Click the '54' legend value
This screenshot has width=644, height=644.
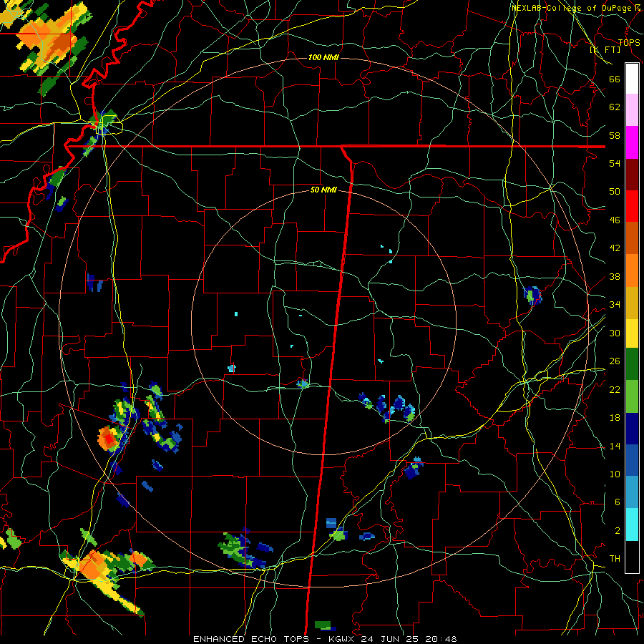click(x=615, y=163)
